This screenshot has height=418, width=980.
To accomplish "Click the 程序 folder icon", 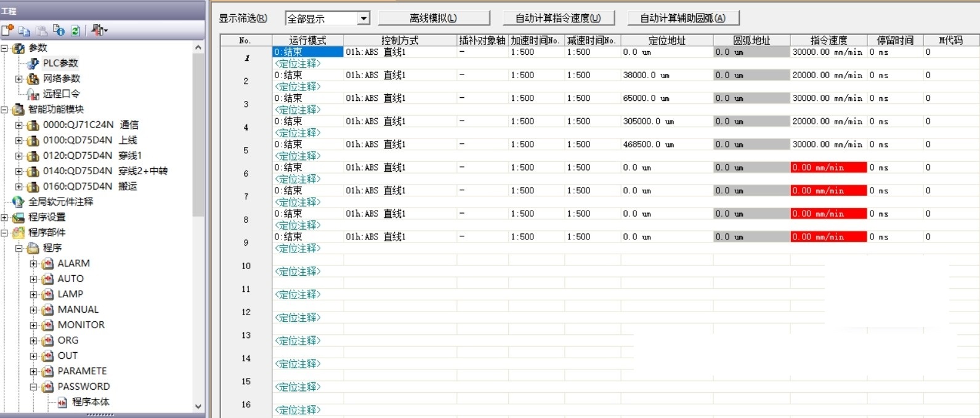I will tap(33, 248).
